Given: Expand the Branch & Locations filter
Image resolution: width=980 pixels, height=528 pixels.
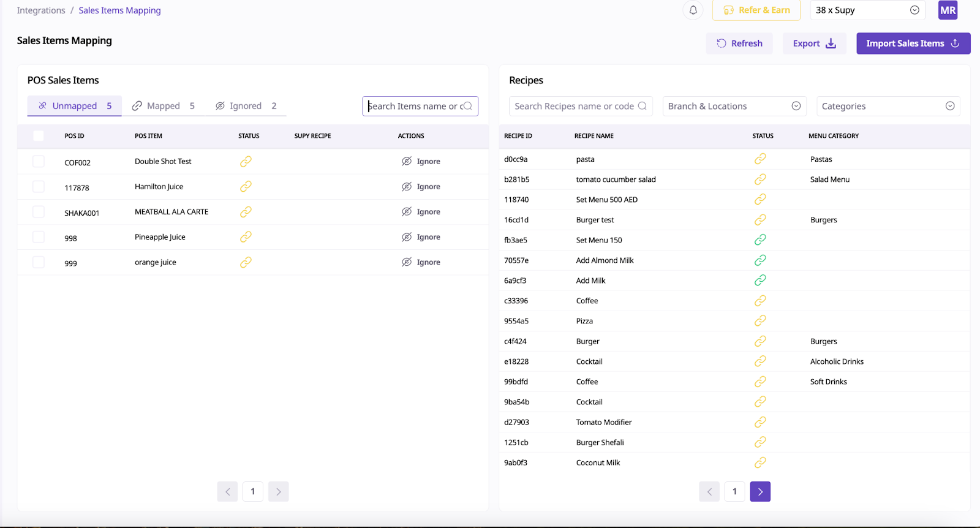Looking at the screenshot, I should (734, 106).
